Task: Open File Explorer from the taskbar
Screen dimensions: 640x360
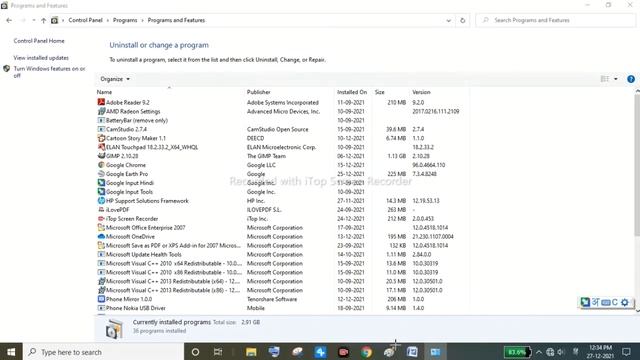Action: [x=251, y=352]
